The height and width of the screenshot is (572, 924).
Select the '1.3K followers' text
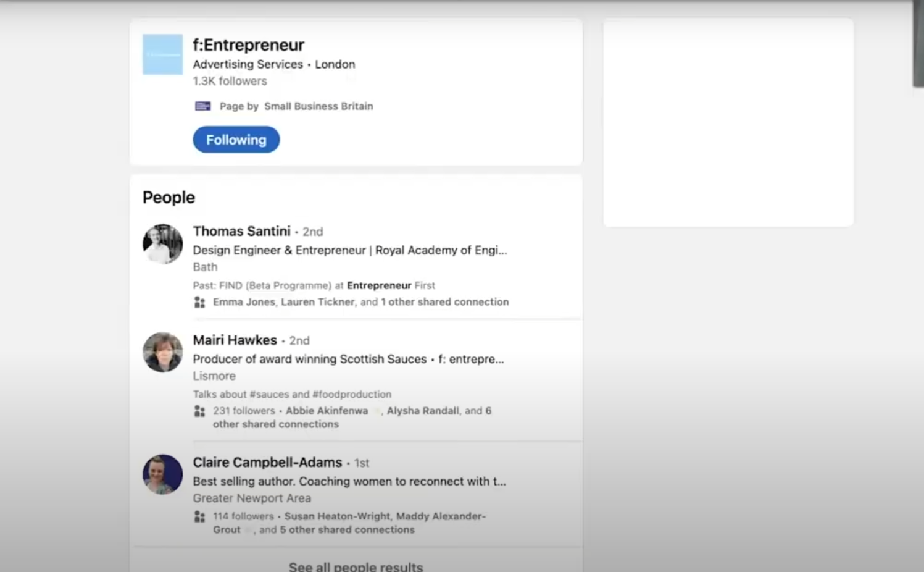230,81
